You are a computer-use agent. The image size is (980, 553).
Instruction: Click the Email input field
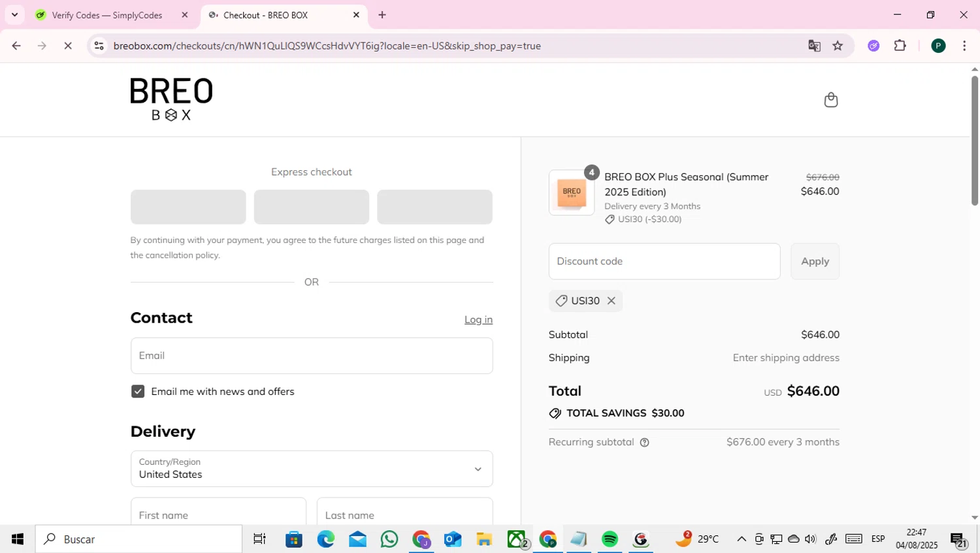(x=312, y=356)
